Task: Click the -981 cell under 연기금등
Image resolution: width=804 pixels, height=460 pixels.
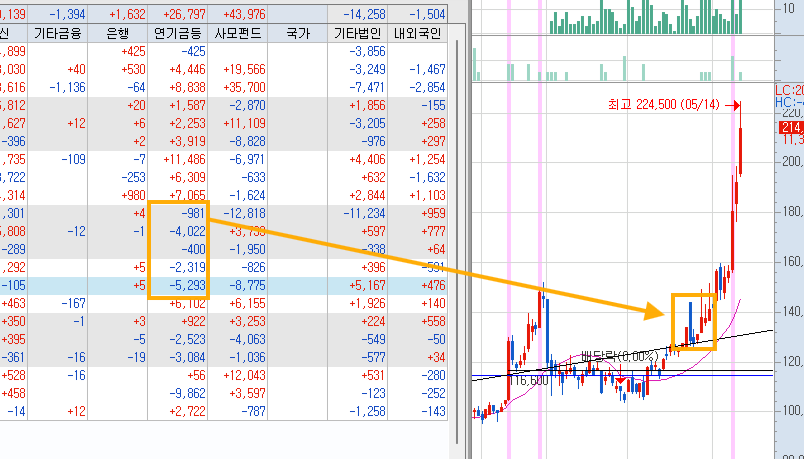Action: (193, 213)
